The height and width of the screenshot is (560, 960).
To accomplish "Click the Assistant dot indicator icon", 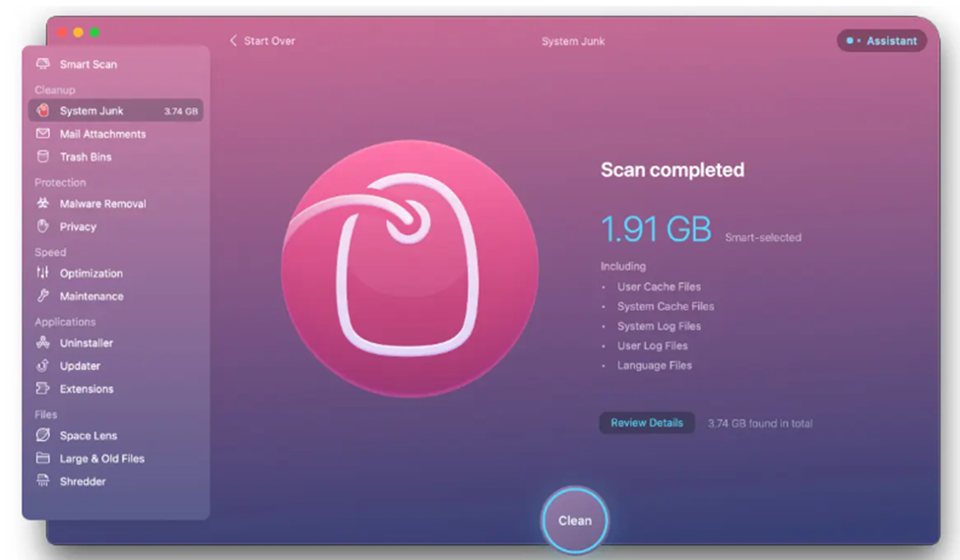I will (x=854, y=41).
